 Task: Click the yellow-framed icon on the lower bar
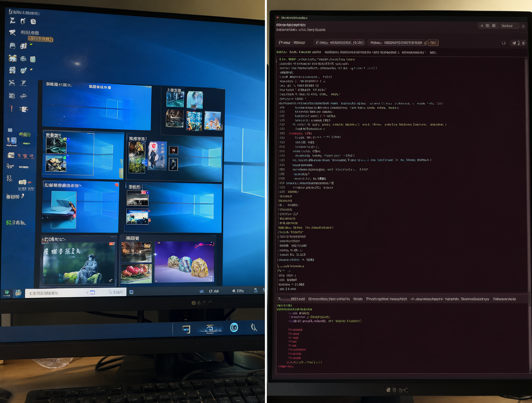click(186, 329)
